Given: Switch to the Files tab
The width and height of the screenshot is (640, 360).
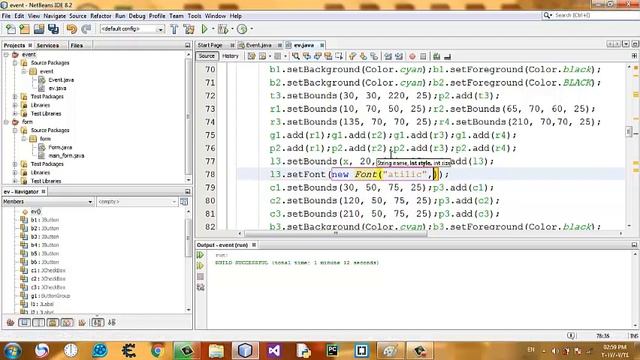Looking at the screenshot, I should (77, 45).
